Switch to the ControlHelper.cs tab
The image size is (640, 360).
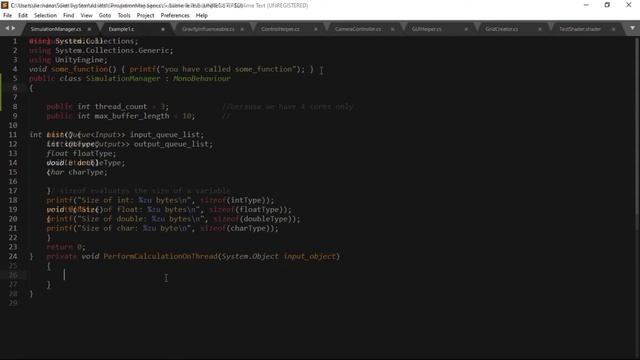tap(280, 29)
